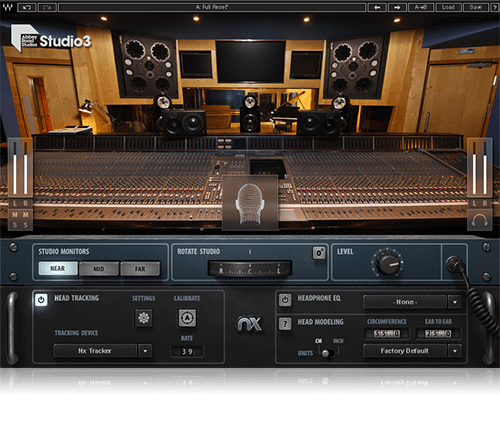Viewport: 500px width, 422px height.
Task: Open the help question mark in the toolbar
Action: 495,7
